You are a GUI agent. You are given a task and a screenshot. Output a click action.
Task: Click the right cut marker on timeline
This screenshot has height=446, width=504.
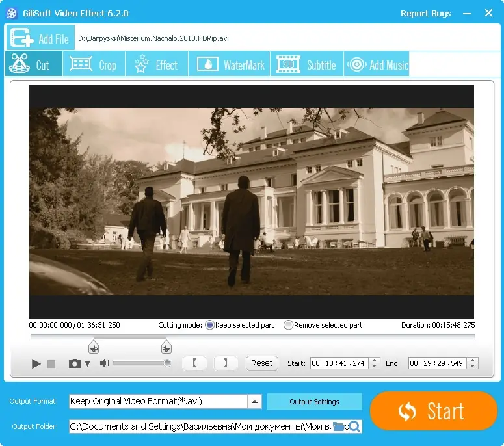coord(166,347)
